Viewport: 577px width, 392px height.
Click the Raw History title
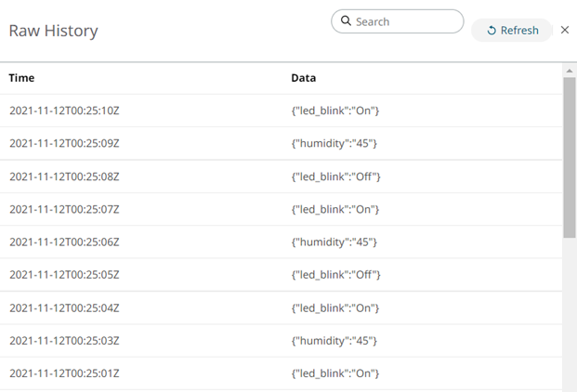[53, 31]
